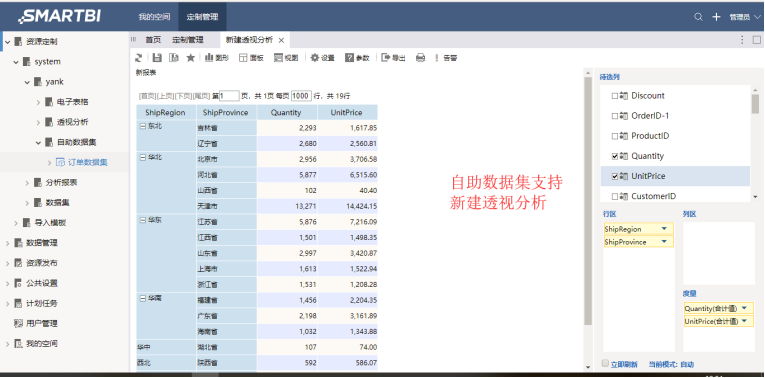Open Quantity(合计值) measure dropdown

click(x=744, y=308)
